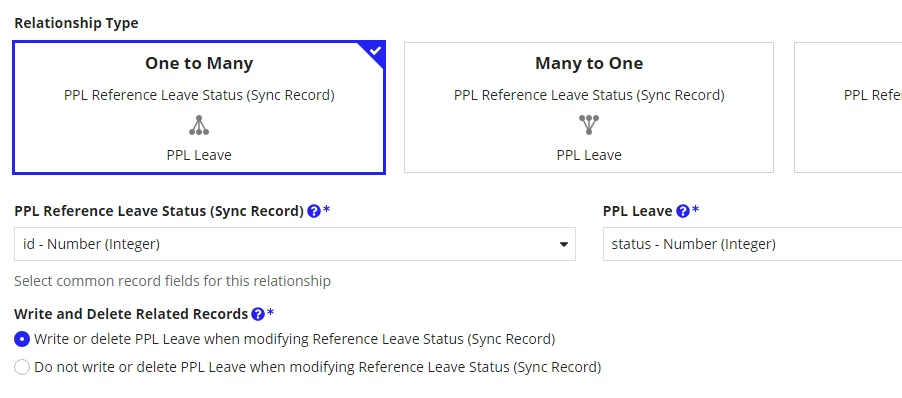Viewport: 902px width, 398px height.
Task: Open help for Write and Delete Related Records
Action: pyautogui.click(x=258, y=314)
